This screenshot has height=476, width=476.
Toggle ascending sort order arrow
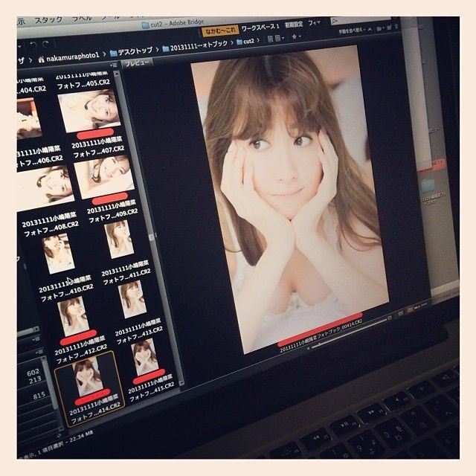tap(370, 30)
